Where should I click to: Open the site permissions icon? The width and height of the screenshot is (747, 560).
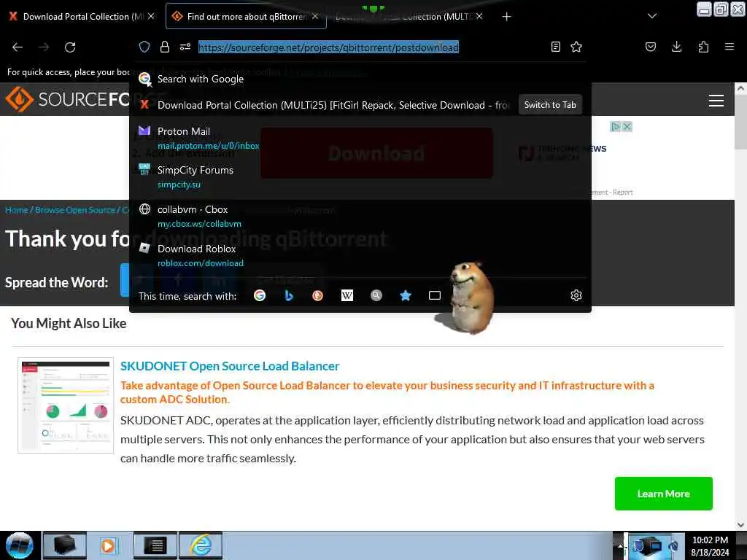click(185, 47)
